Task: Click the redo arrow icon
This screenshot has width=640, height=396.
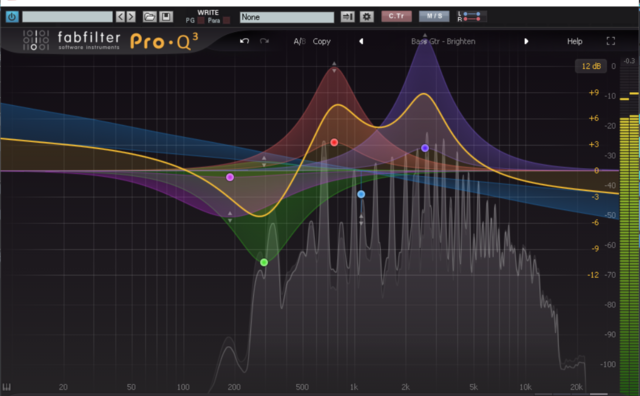Action: (264, 41)
